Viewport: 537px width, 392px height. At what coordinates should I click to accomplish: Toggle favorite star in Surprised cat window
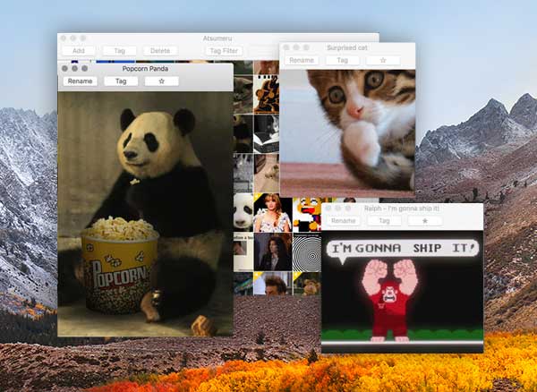tap(383, 60)
